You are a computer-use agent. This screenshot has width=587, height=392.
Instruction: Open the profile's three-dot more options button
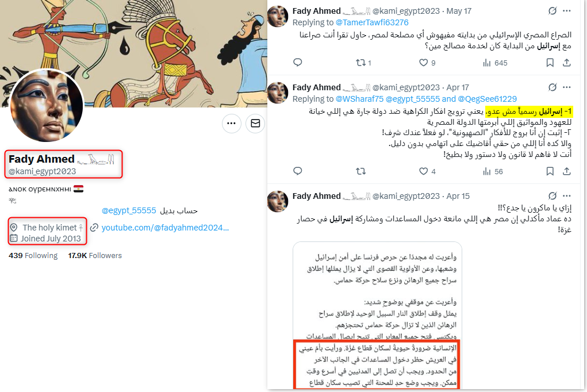231,123
